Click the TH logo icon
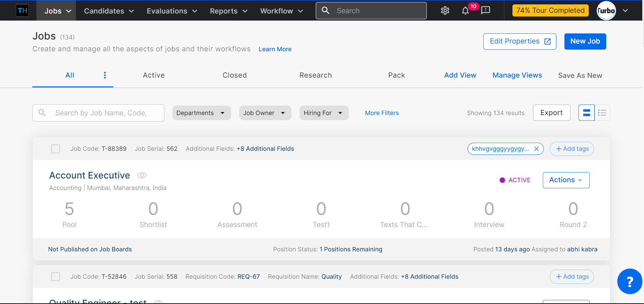The width and height of the screenshot is (644, 304). (x=22, y=10)
